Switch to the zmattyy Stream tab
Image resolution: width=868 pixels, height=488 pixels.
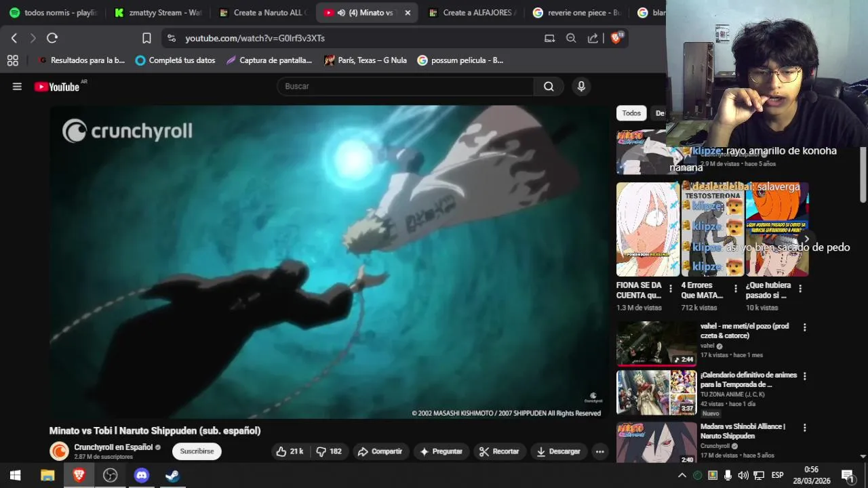click(x=159, y=13)
